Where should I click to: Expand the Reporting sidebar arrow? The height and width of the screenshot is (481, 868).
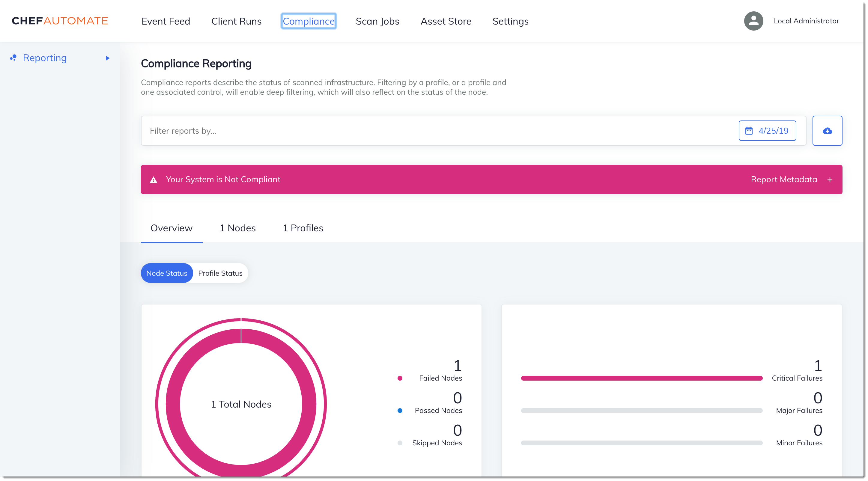(x=109, y=58)
